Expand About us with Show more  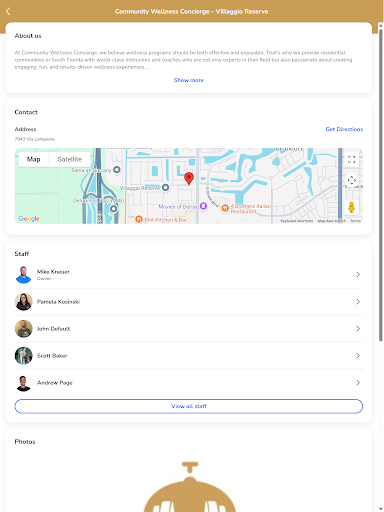click(189, 80)
